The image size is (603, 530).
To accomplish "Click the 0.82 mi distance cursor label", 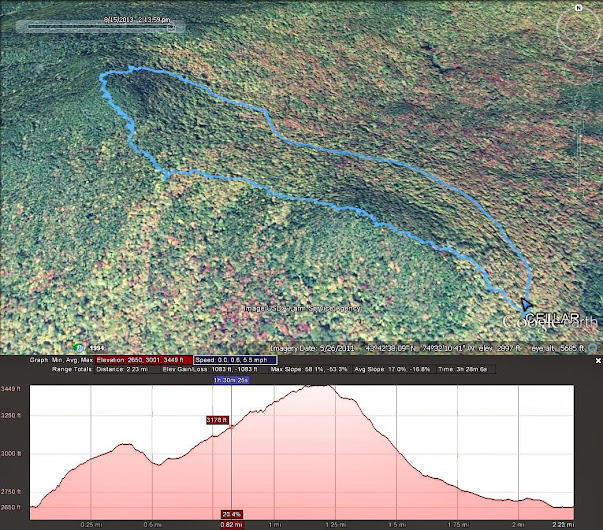I will (x=232, y=525).
